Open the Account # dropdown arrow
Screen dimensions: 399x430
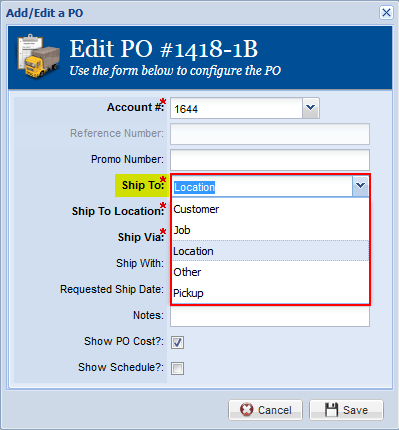311,108
